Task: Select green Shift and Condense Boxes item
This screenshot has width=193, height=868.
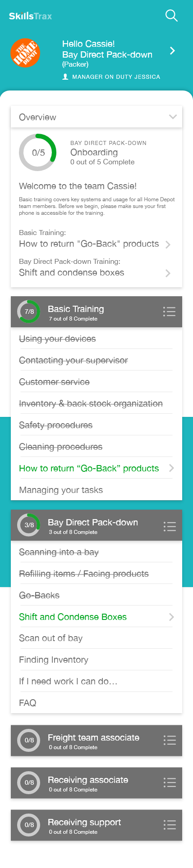Action: click(73, 617)
